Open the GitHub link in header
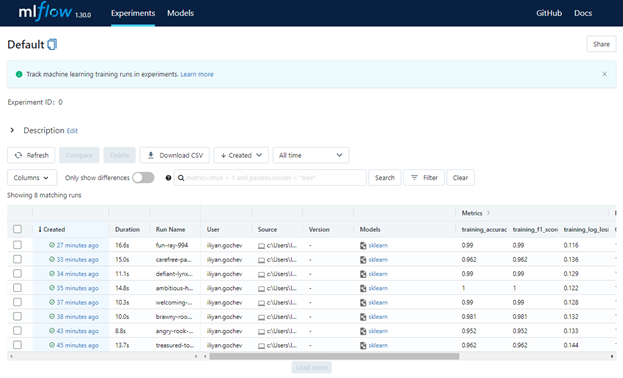623x378 pixels. [549, 13]
